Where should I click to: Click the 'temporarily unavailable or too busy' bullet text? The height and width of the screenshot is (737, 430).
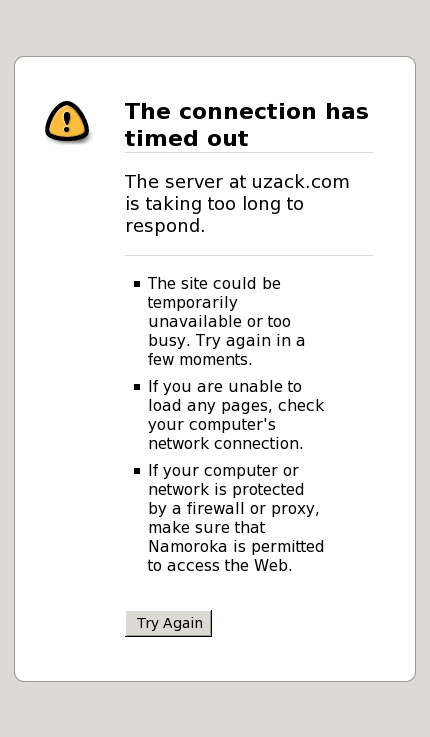pyautogui.click(x=219, y=321)
